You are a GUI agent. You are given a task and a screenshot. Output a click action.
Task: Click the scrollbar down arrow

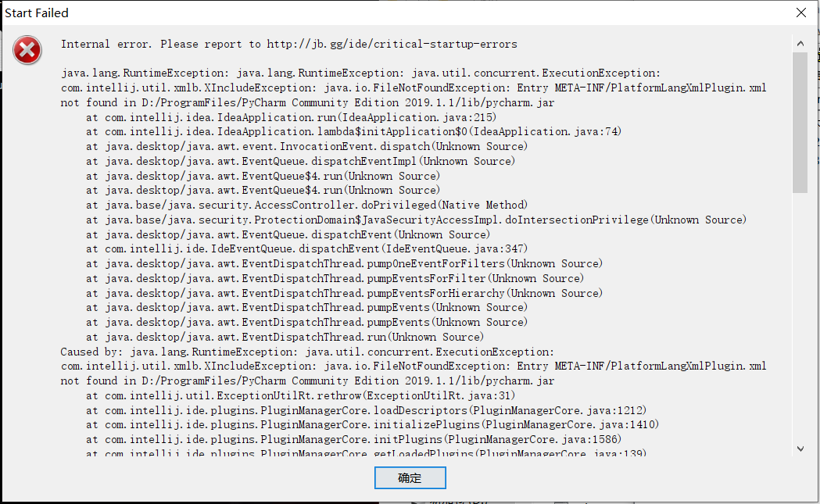point(800,448)
